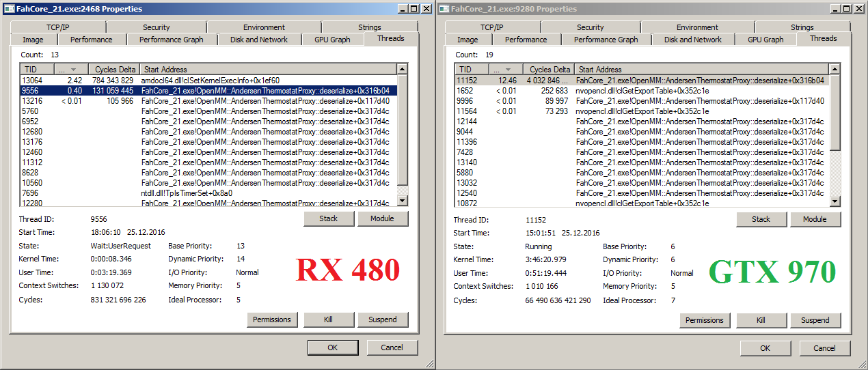Toggle CPU column sort arrow in right list

pos(506,70)
